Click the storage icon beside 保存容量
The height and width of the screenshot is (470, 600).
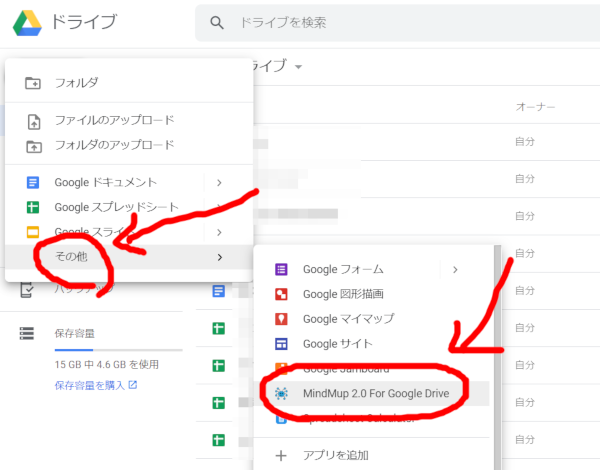(x=27, y=333)
